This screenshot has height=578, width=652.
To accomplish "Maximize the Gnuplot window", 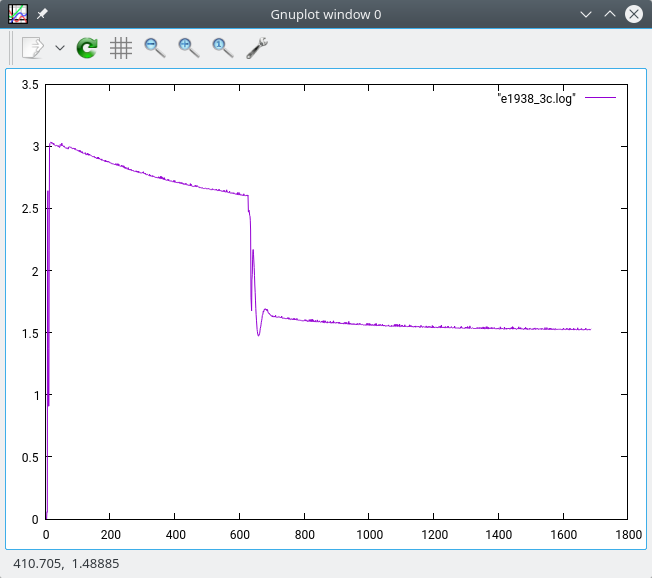I will click(x=610, y=14).
